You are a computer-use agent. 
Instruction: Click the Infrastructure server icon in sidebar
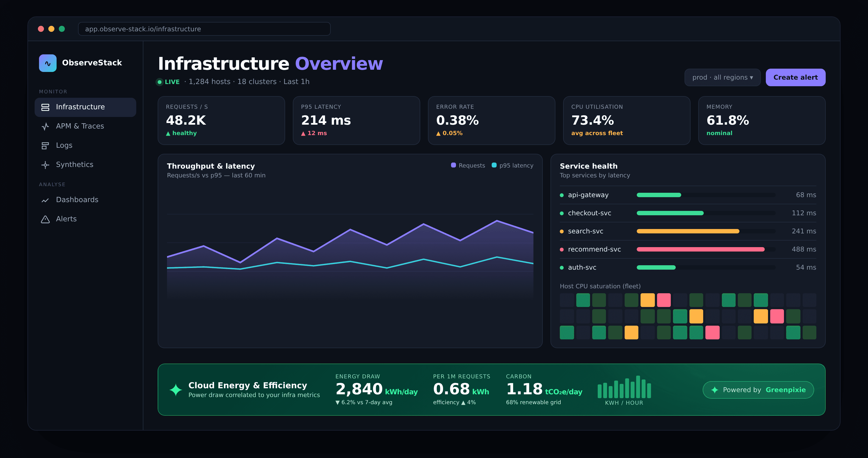pyautogui.click(x=45, y=107)
